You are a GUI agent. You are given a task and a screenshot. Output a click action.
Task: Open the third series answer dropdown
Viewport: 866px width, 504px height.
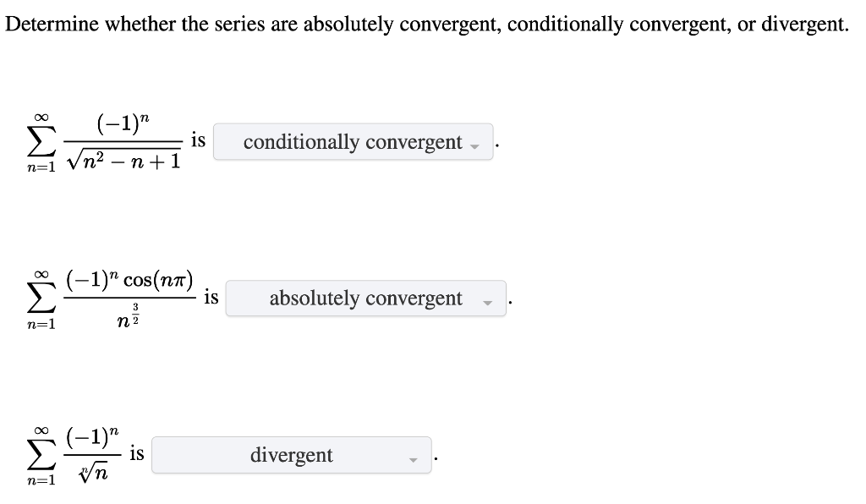[x=292, y=455]
